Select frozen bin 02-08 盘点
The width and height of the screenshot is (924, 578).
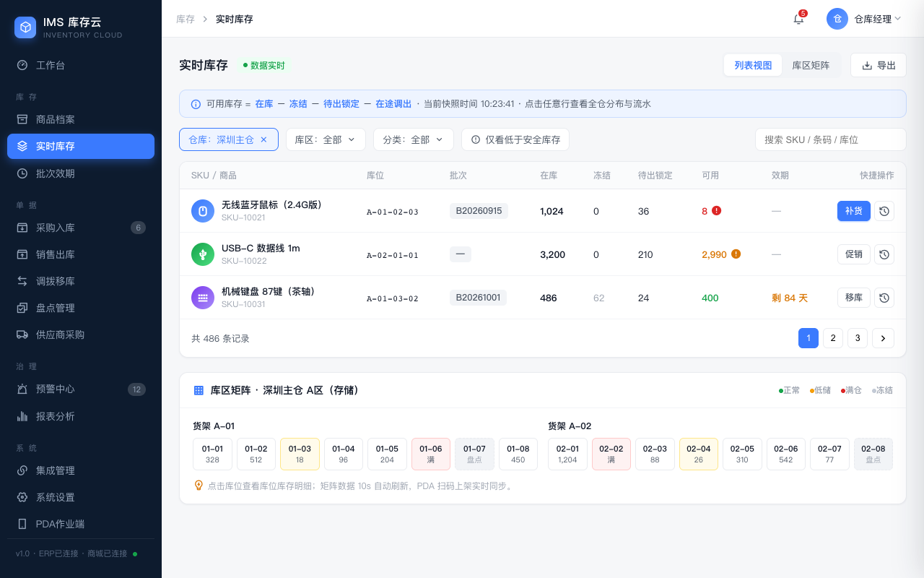tap(873, 454)
